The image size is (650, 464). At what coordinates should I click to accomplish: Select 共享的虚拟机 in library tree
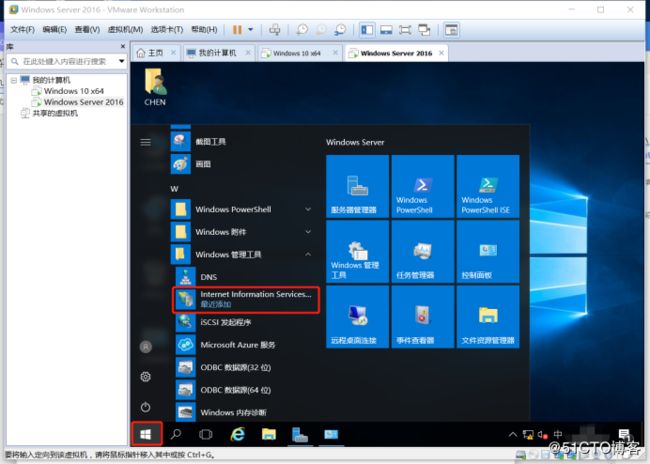click(55, 113)
